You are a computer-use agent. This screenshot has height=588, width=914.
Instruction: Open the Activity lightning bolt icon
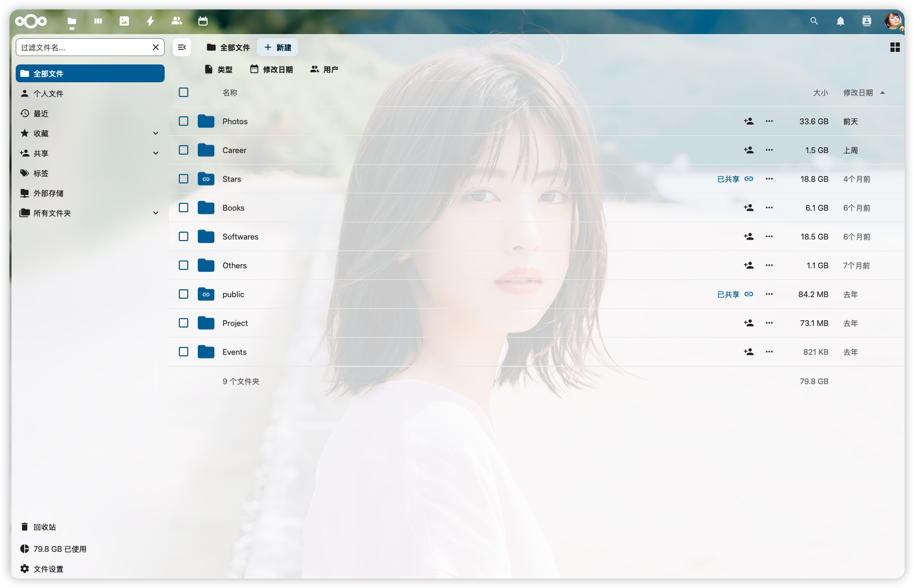pyautogui.click(x=150, y=21)
